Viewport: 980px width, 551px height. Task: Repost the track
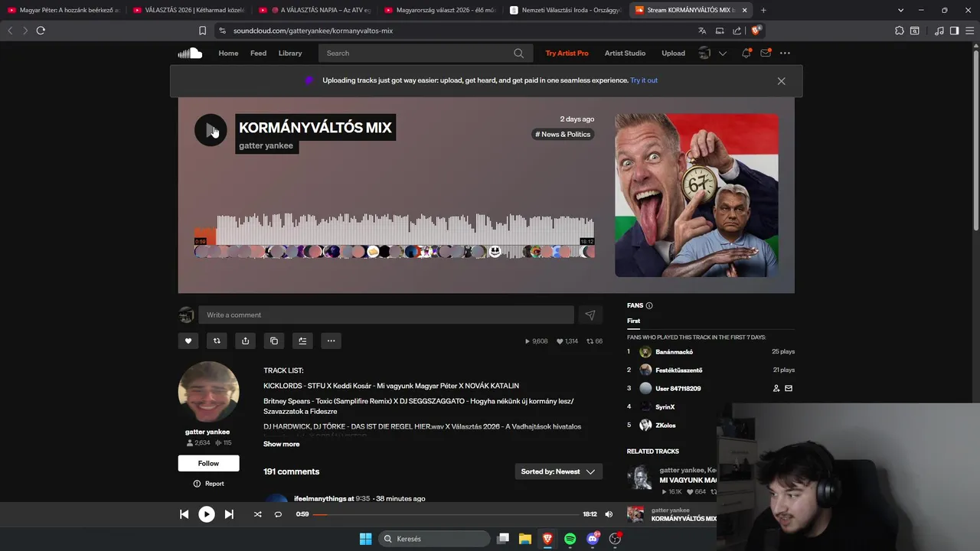(217, 341)
